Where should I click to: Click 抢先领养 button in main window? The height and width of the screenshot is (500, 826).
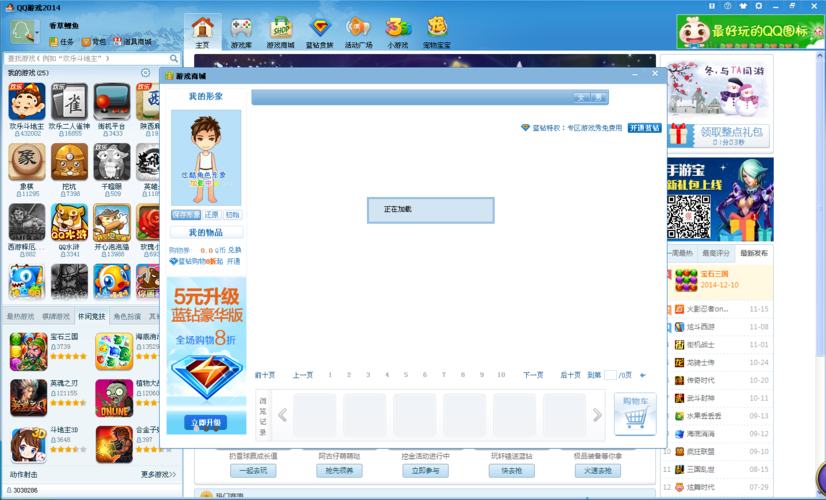click(x=339, y=470)
